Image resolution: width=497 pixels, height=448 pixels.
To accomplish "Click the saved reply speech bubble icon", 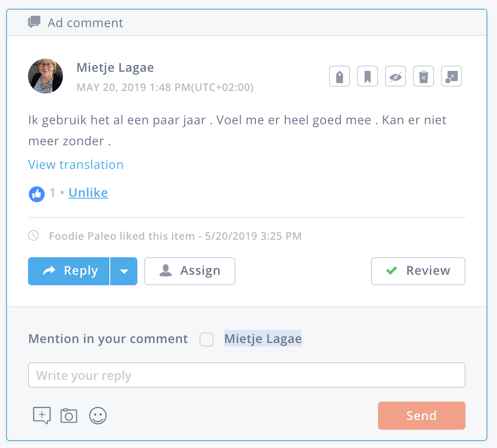I will click(42, 415).
